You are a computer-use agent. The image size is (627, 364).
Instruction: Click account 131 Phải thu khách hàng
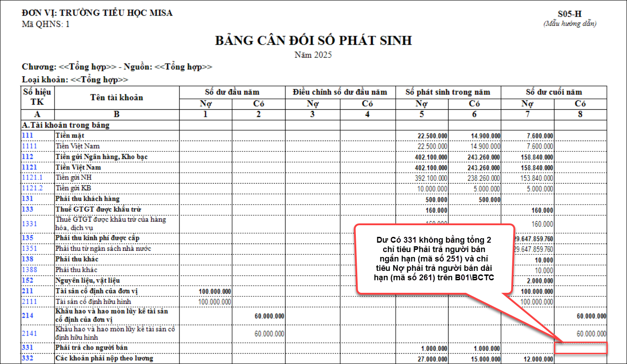click(x=27, y=198)
